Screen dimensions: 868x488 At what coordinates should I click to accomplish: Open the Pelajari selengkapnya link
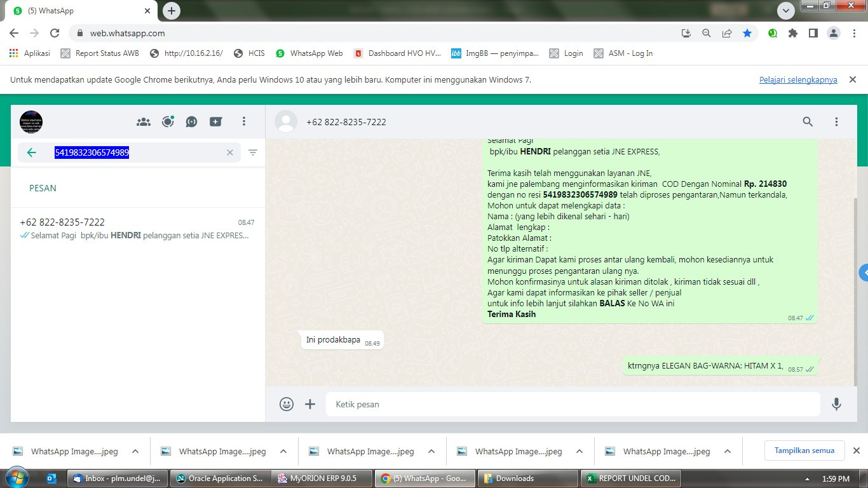[x=798, y=79]
